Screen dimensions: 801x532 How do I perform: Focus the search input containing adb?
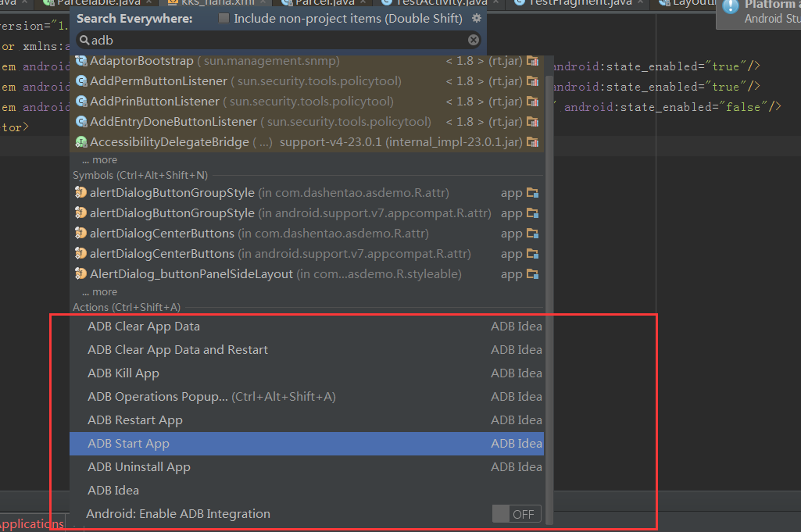tap(274, 40)
